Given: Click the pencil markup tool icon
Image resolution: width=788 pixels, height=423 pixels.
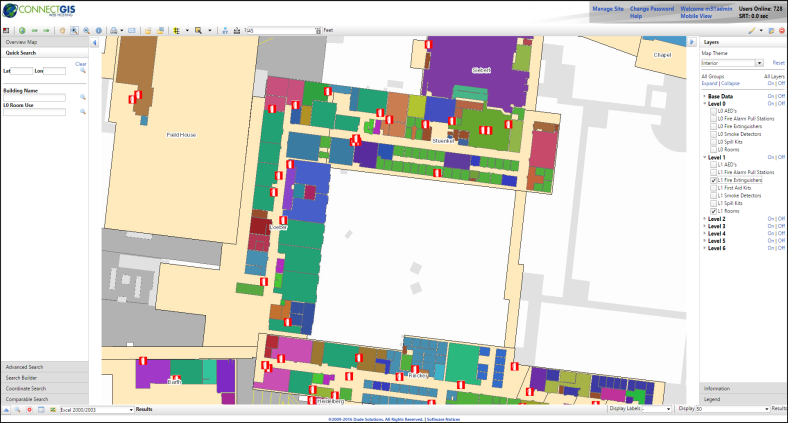Looking at the screenshot, I should click(x=752, y=30).
